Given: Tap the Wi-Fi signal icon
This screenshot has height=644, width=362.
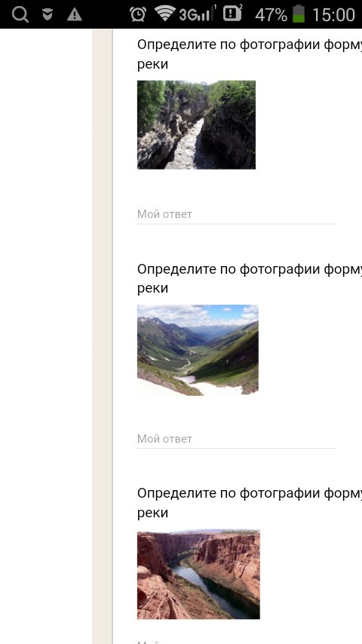Looking at the screenshot, I should [x=164, y=14].
